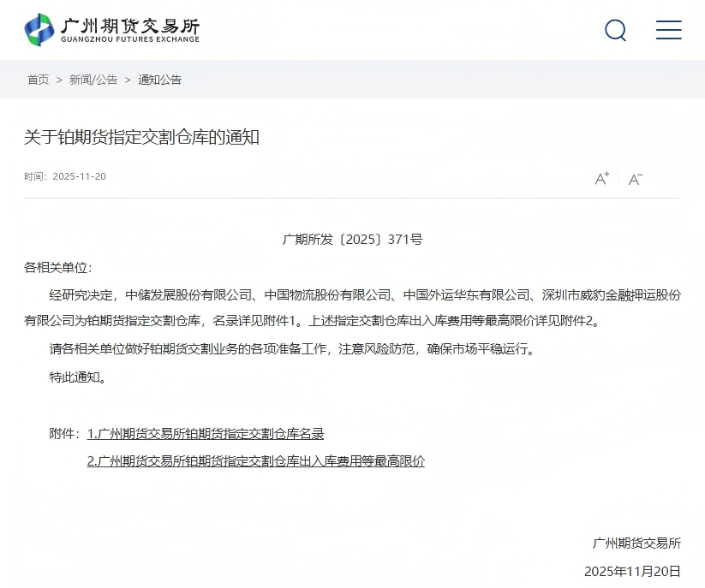The width and height of the screenshot is (705, 588).
Task: Click the green GFEX globe logo
Action: [39, 29]
